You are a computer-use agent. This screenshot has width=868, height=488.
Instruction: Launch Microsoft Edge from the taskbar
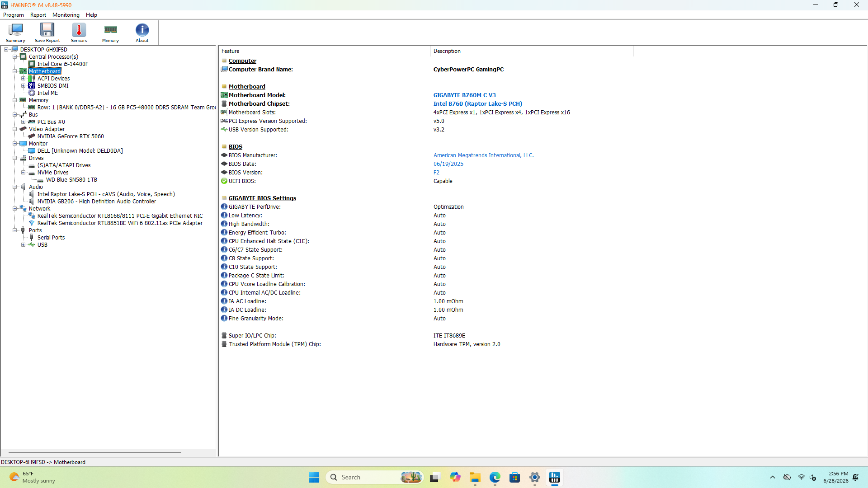click(x=495, y=478)
